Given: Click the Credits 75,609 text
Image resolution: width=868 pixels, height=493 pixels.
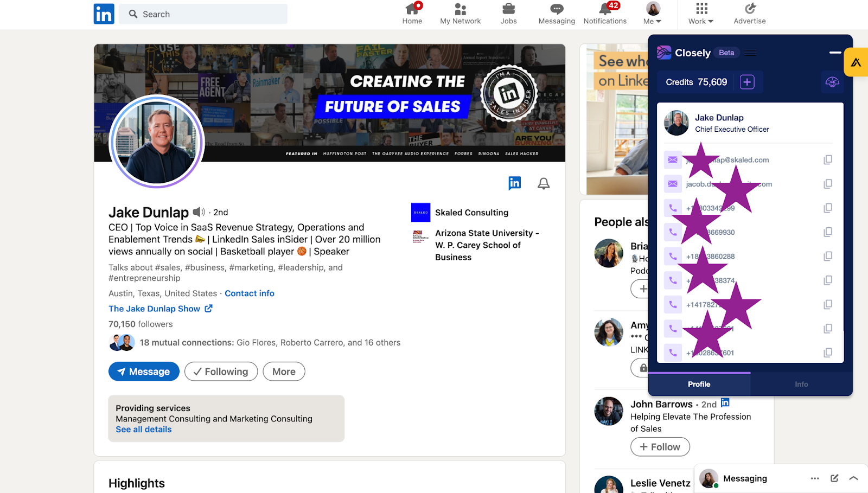Looking at the screenshot, I should (697, 82).
